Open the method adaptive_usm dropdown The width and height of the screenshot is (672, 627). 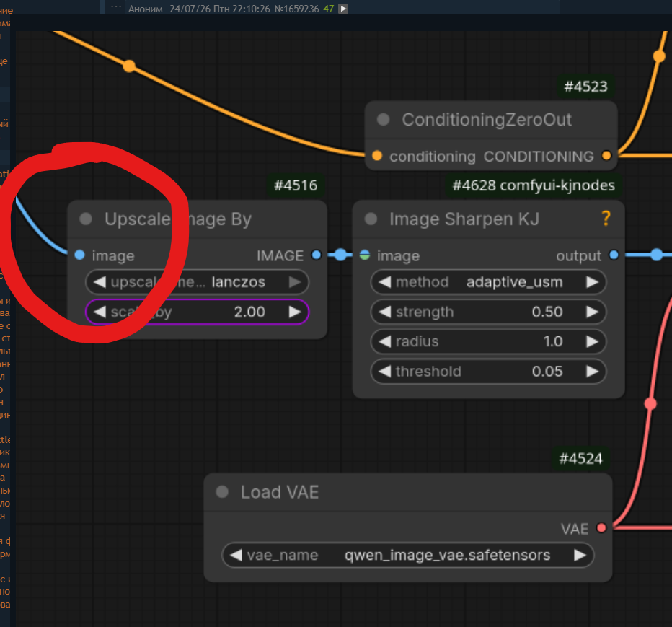coord(489,282)
